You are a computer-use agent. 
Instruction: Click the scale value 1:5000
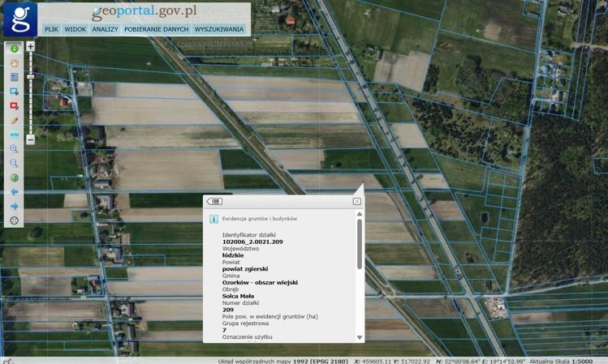[582, 362]
